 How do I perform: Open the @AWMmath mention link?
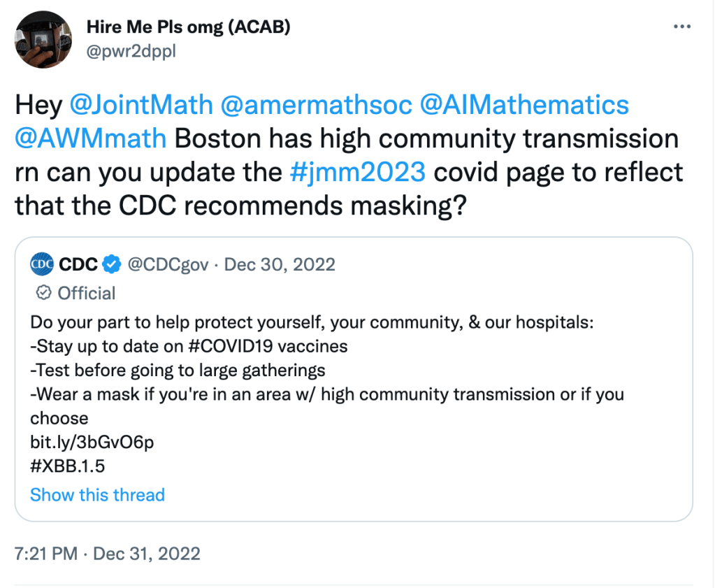tap(90, 139)
